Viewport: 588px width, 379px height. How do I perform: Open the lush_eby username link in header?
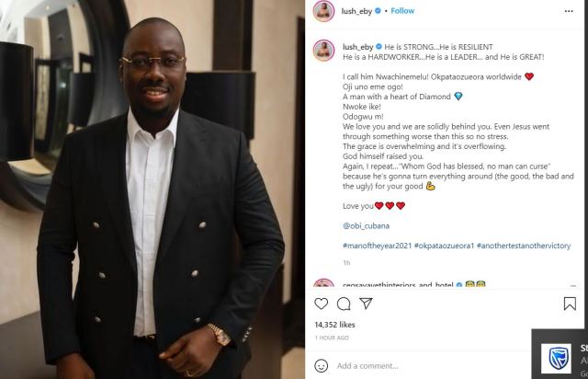pos(356,11)
